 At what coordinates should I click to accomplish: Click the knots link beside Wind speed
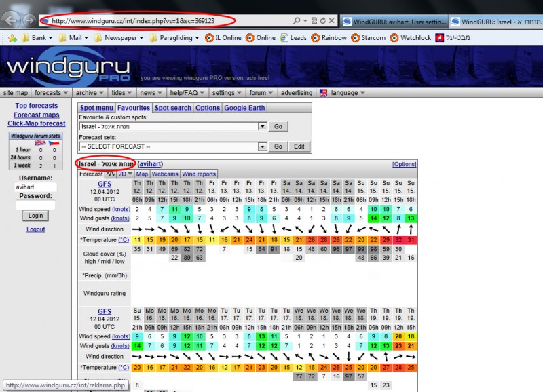[121, 209]
